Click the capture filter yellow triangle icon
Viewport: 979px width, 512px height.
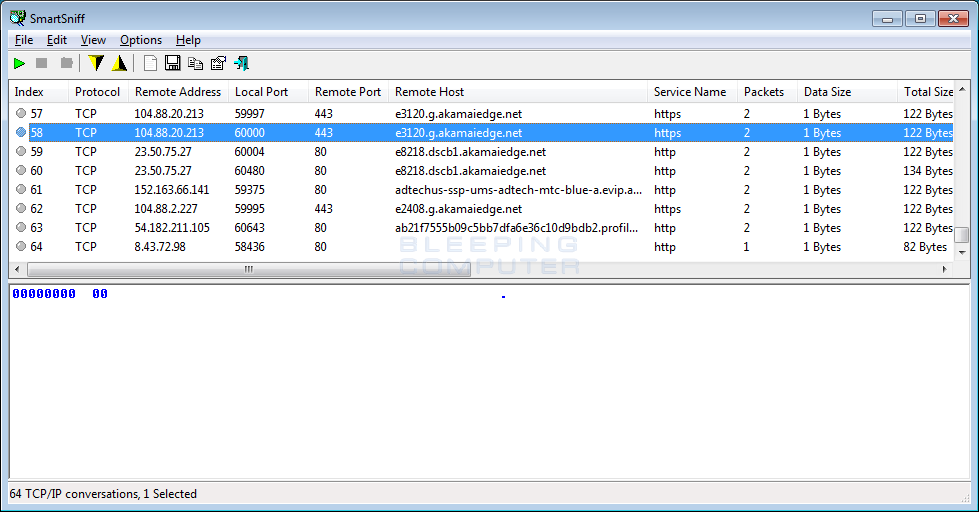[x=119, y=63]
